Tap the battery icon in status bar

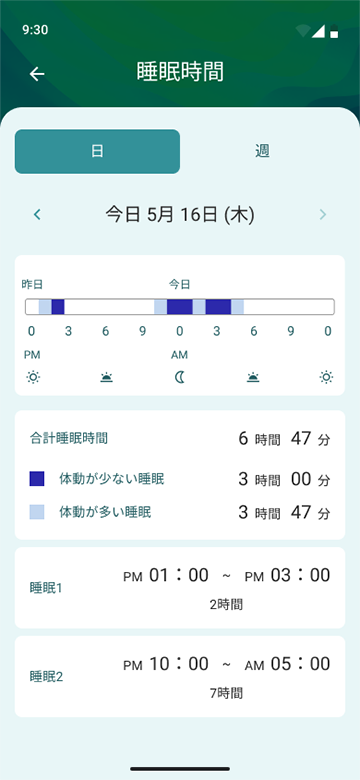pyautogui.click(x=334, y=31)
